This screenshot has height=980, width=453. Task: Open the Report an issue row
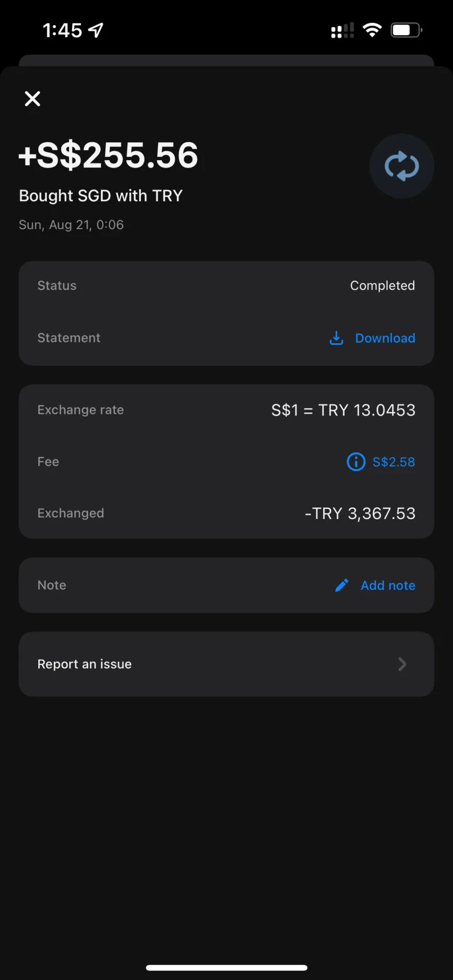[226, 664]
